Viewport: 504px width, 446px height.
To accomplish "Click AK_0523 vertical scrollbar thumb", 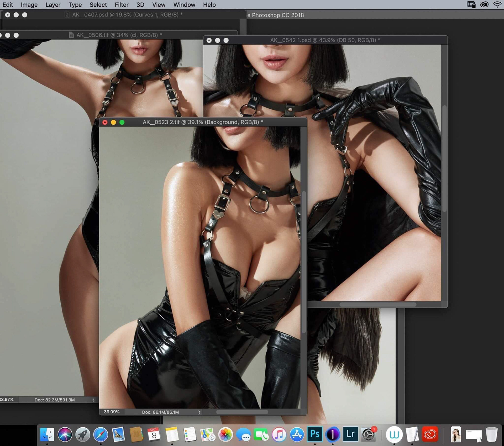I will coord(304,262).
